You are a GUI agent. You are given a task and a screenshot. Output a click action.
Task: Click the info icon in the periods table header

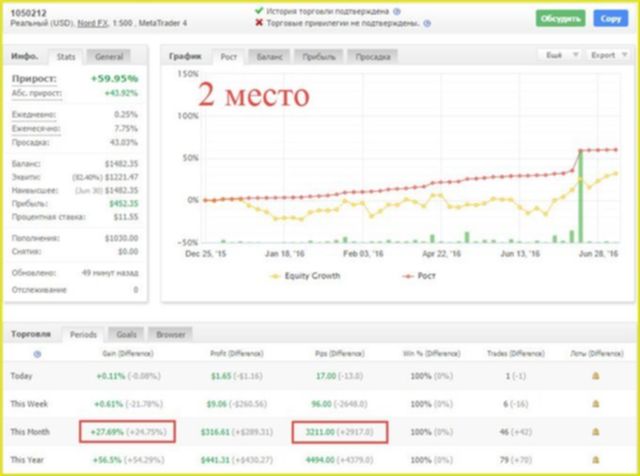(x=37, y=354)
